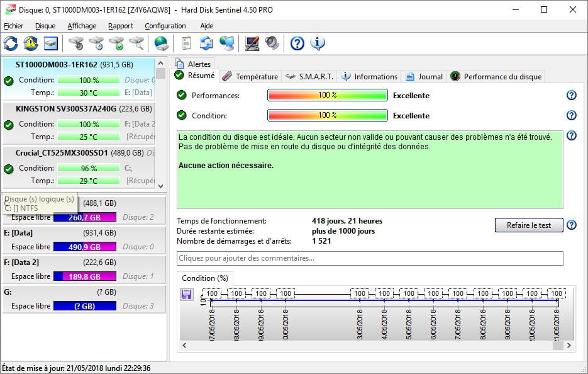Click the disk with stethoscope test icon
The height and width of the screenshot is (374, 588).
(x=76, y=43)
